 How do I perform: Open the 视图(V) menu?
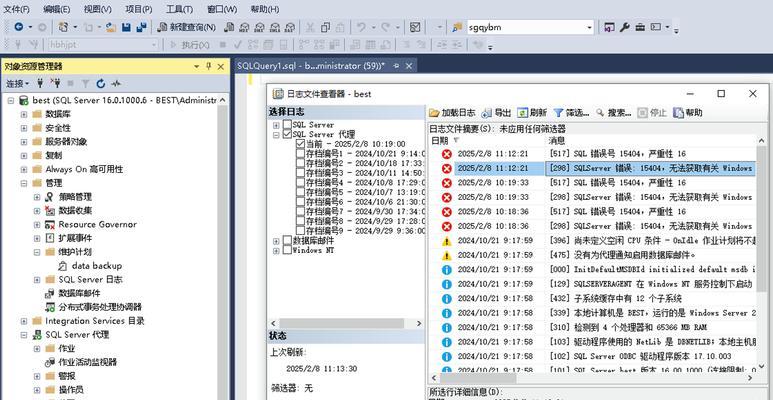pos(98,9)
